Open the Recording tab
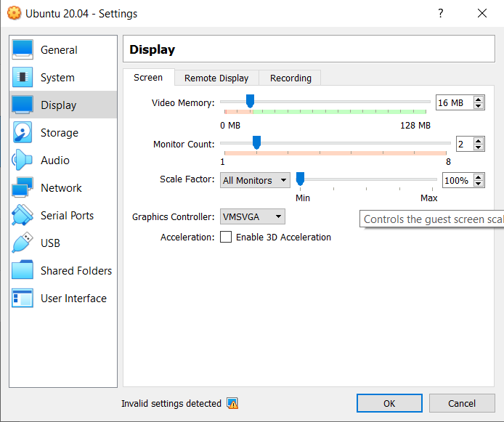 [290, 78]
